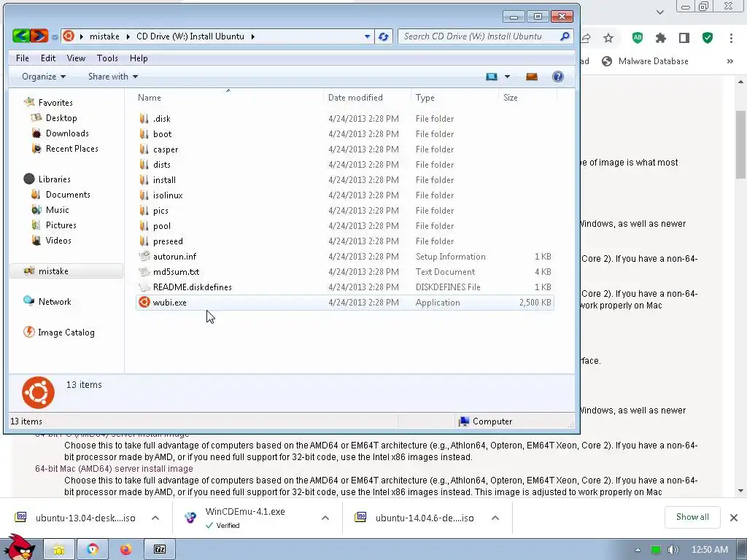Select Documents library

pos(68,194)
